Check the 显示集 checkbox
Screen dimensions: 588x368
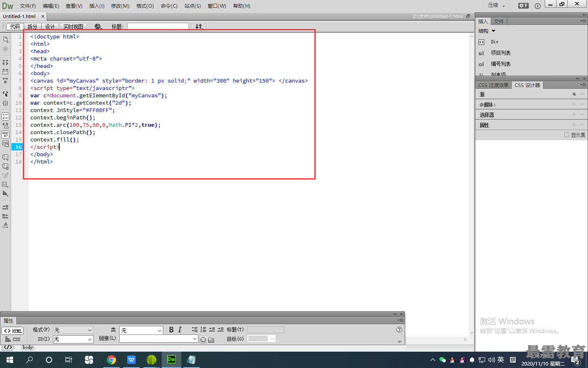tap(567, 135)
